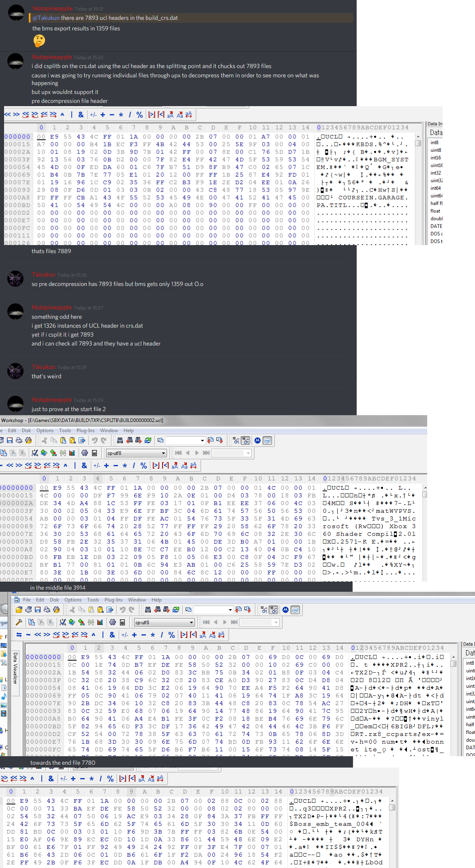Toggle Motorola byte order in file 3914 window
This screenshot has height=868, width=475.
click(x=285, y=610)
